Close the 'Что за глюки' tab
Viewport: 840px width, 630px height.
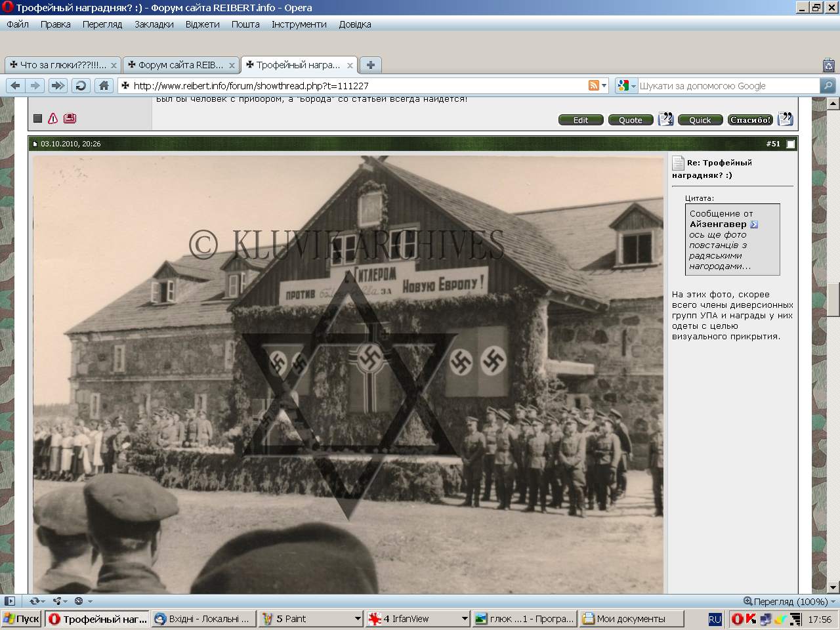(x=114, y=66)
